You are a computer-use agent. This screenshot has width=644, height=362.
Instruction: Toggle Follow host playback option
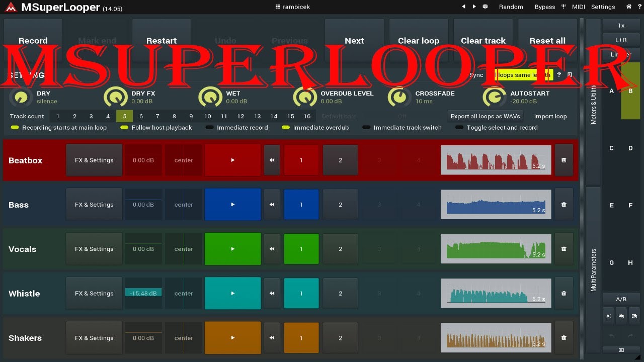tap(156, 128)
